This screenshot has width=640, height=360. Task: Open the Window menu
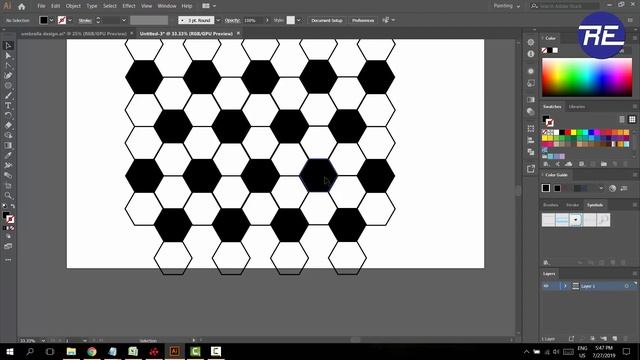pyautogui.click(x=167, y=6)
